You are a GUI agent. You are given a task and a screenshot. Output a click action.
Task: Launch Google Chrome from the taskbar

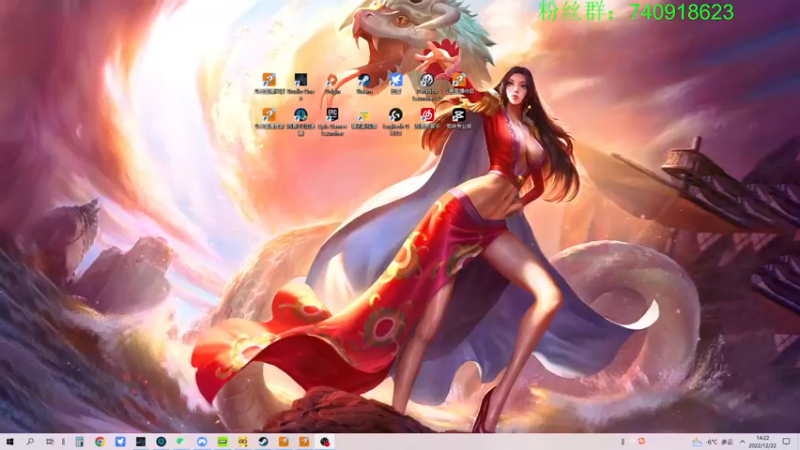tap(100, 442)
